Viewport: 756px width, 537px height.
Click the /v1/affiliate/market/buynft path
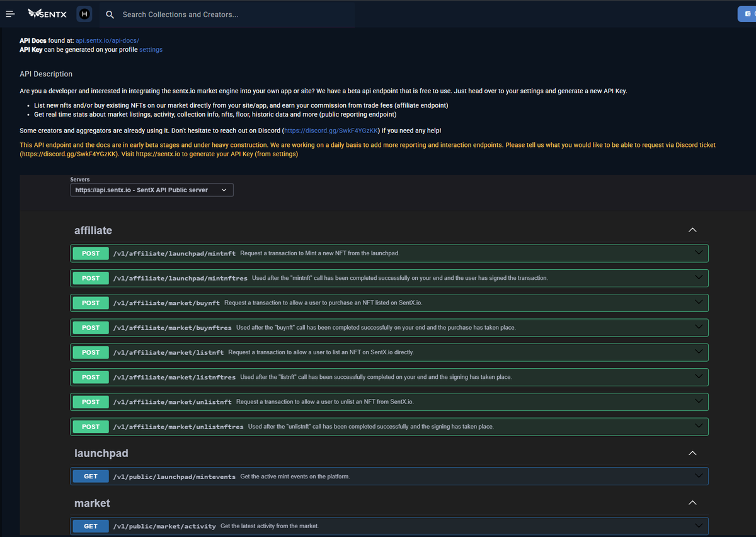166,303
